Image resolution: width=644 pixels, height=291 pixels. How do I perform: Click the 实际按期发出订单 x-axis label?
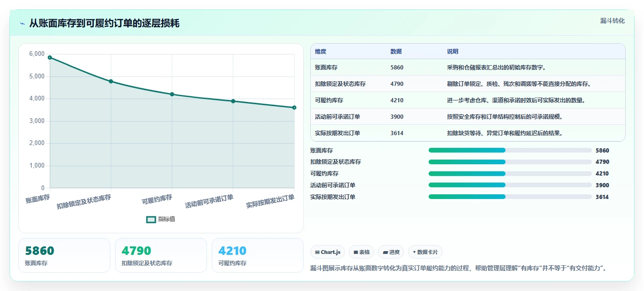coord(270,201)
